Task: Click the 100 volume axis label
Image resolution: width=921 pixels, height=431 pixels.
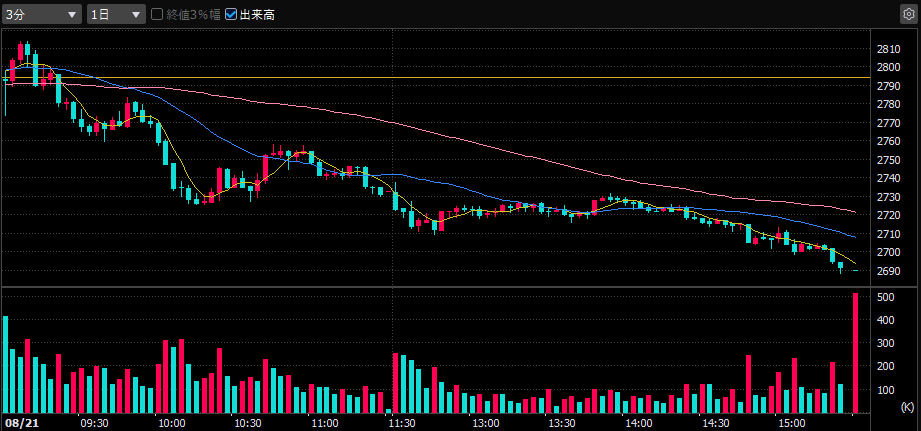Action: 886,390
